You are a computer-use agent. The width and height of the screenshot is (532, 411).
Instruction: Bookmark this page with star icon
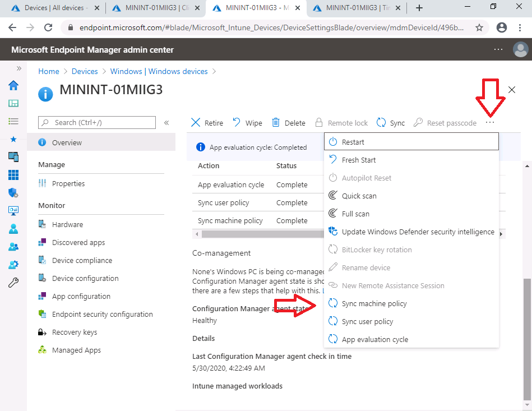(x=479, y=27)
